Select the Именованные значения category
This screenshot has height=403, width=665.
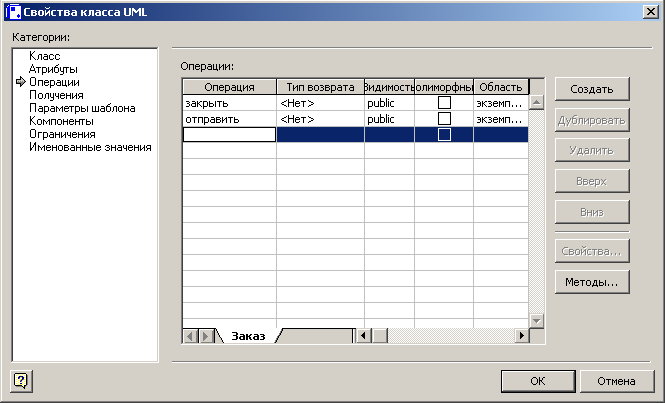pyautogui.click(x=90, y=147)
